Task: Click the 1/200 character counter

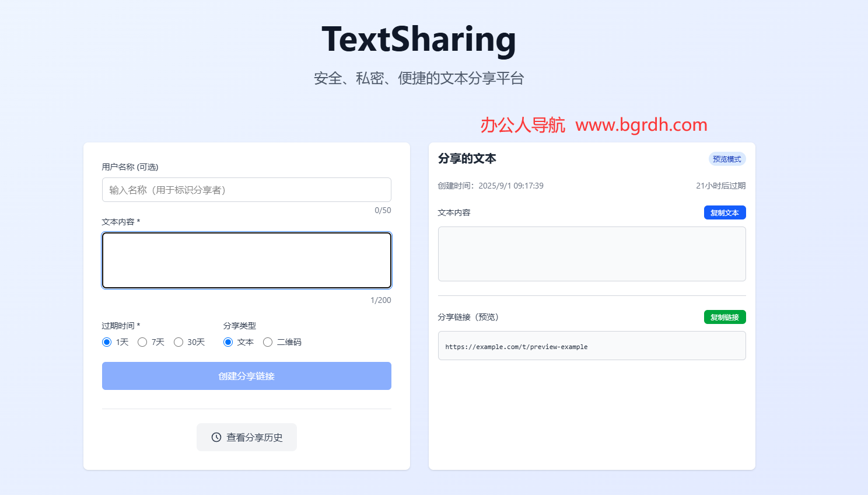Action: pos(381,300)
